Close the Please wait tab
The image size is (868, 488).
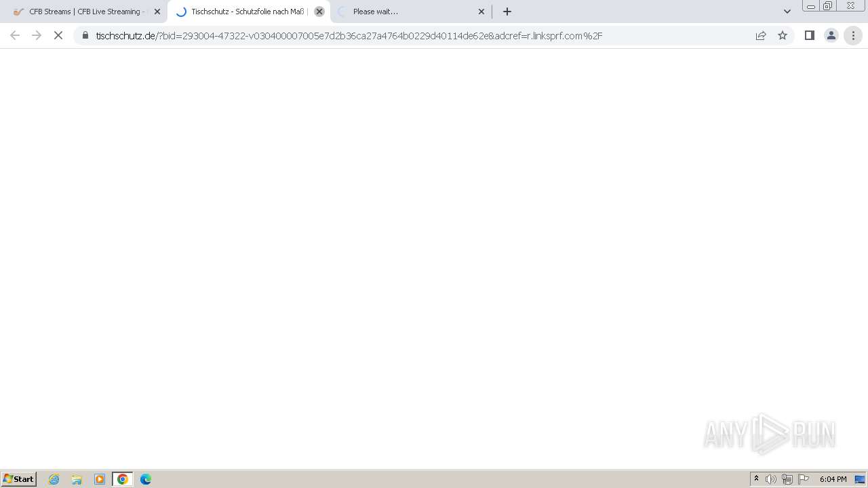tap(481, 12)
